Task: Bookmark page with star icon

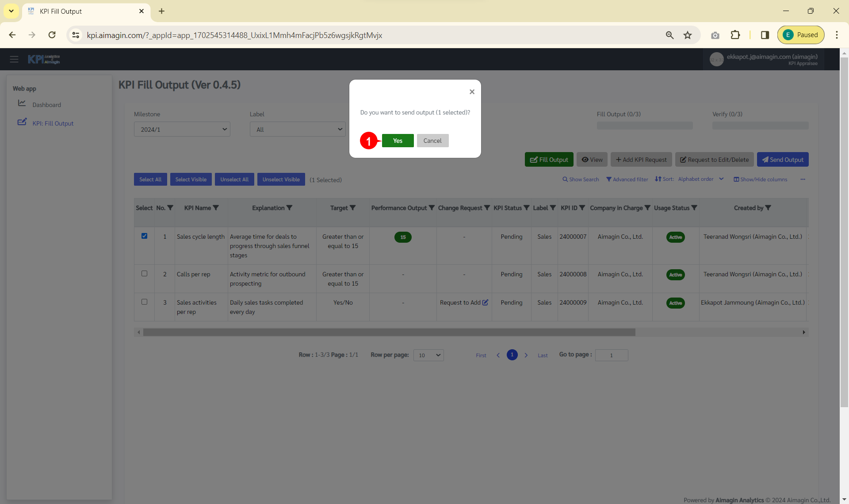Action: pyautogui.click(x=687, y=35)
